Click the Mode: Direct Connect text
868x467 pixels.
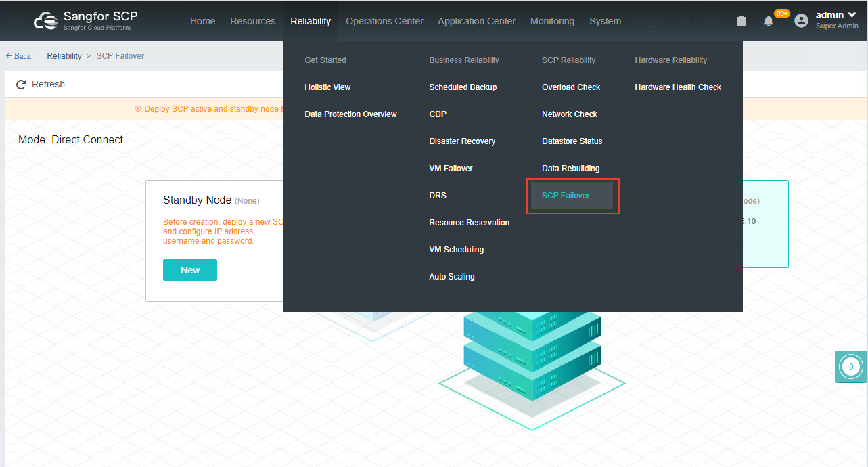tap(70, 140)
